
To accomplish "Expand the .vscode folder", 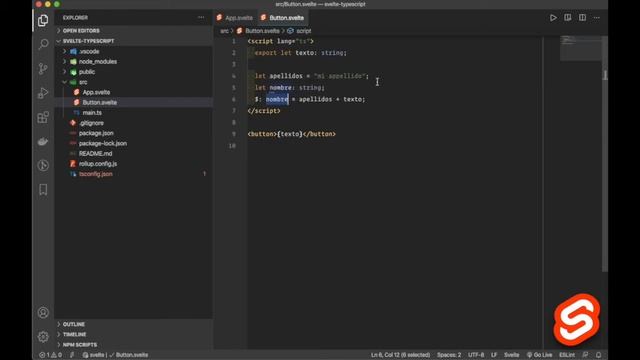I will coord(133,51).
